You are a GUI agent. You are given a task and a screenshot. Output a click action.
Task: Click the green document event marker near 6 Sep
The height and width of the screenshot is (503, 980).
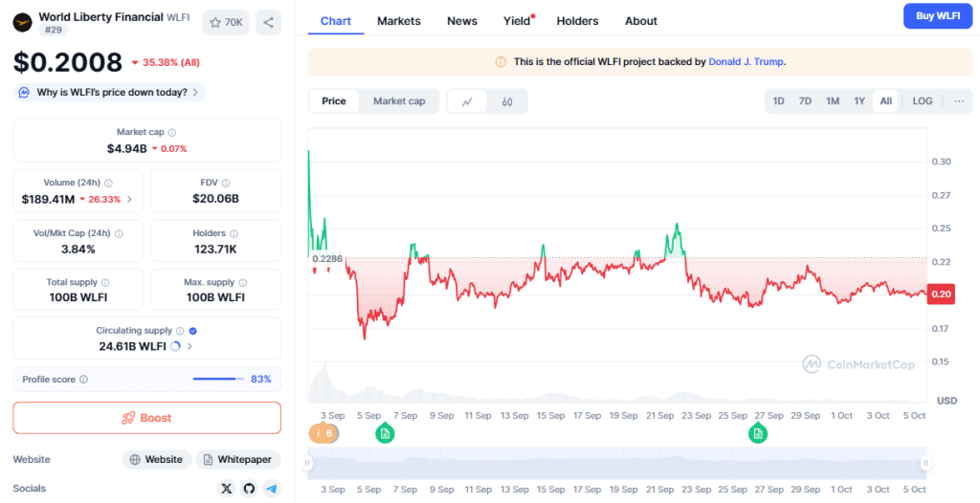[385, 434]
